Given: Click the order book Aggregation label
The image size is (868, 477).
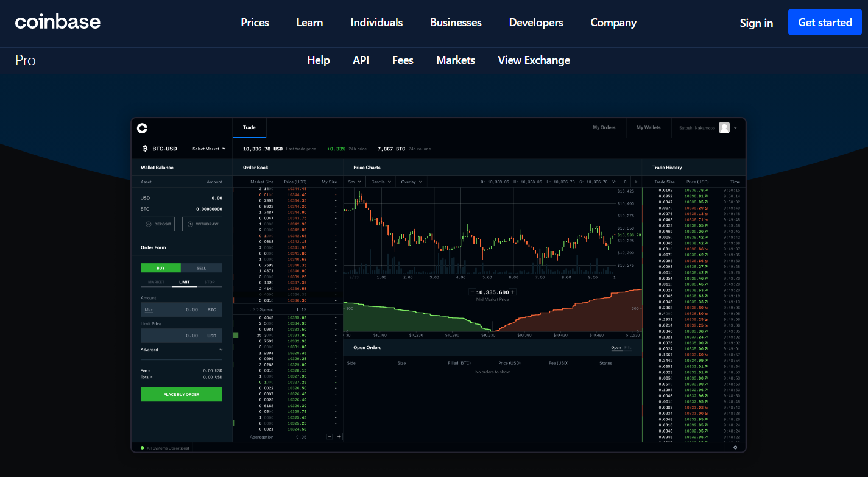Looking at the screenshot, I should pos(261,437).
